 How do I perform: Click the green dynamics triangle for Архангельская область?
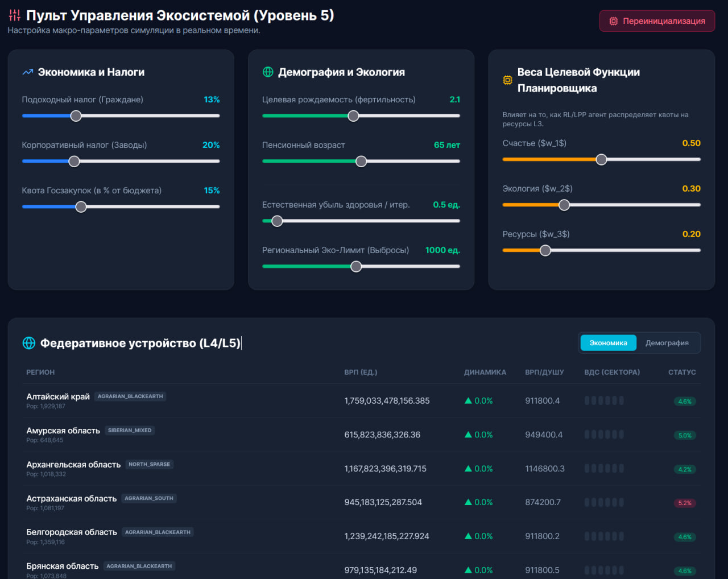click(468, 469)
